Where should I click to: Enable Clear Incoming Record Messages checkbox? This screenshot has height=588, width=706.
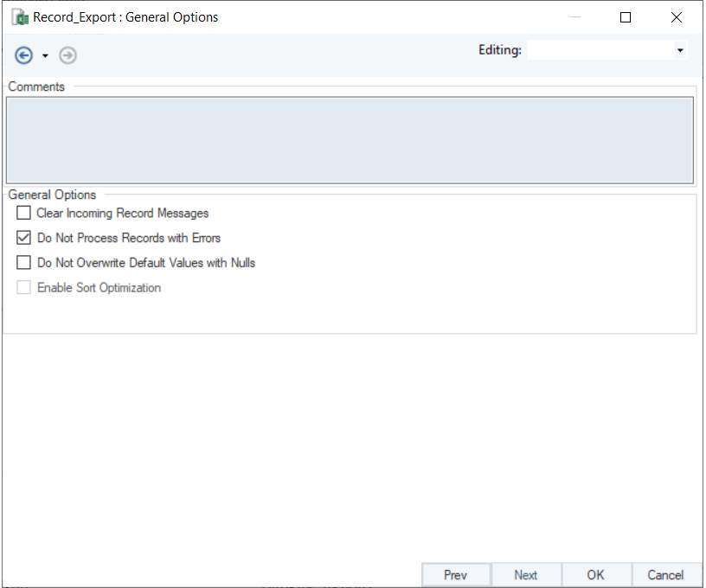pos(24,213)
